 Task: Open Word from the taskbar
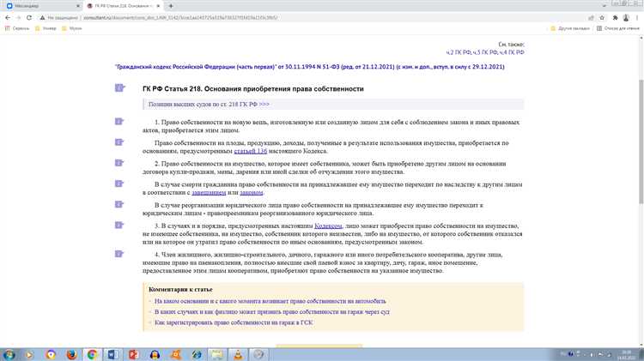112,354
